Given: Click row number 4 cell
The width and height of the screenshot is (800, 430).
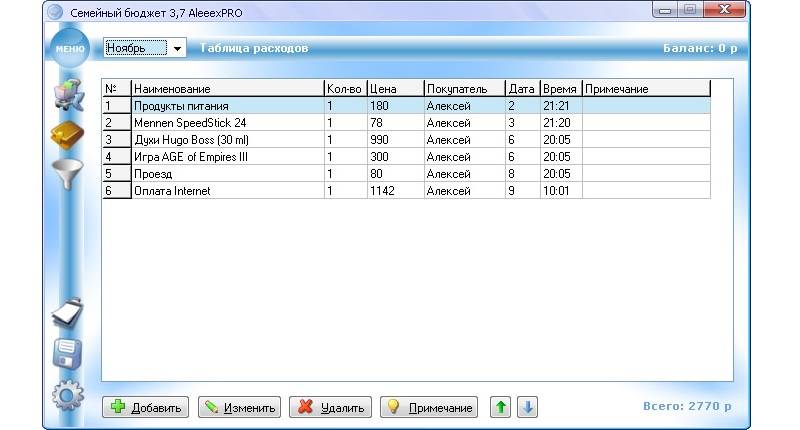Looking at the screenshot, I should pyautogui.click(x=117, y=157).
